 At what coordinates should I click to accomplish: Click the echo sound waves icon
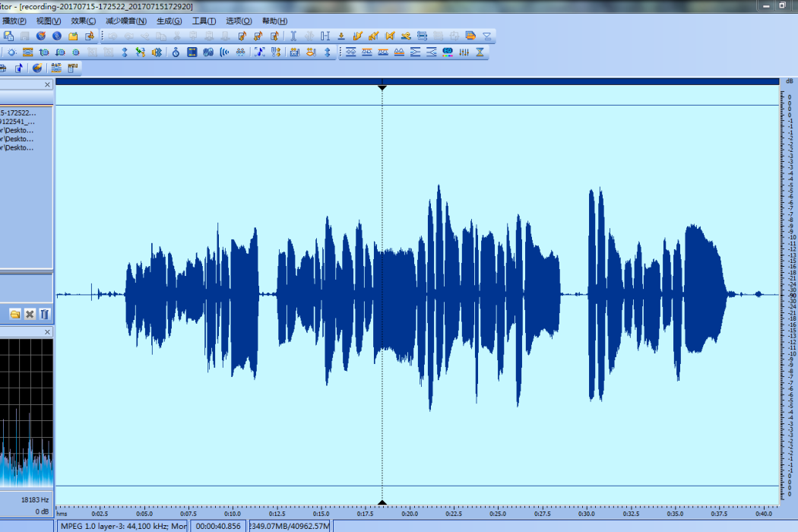(x=224, y=52)
